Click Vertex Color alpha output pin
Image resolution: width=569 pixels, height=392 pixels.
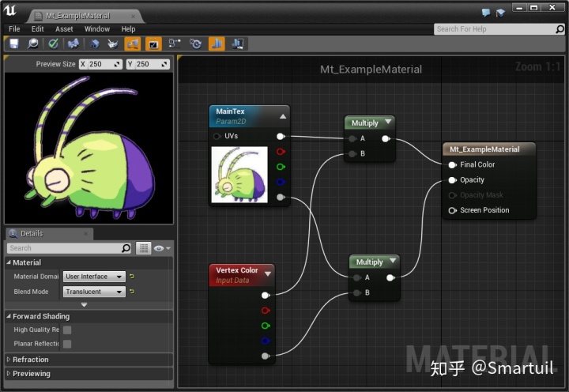266,356
